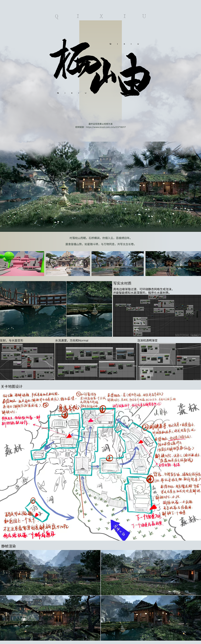This screenshot has width=201, height=644.
Task: Click the '泡沫和透明渐变' caption
Action: 147,340
